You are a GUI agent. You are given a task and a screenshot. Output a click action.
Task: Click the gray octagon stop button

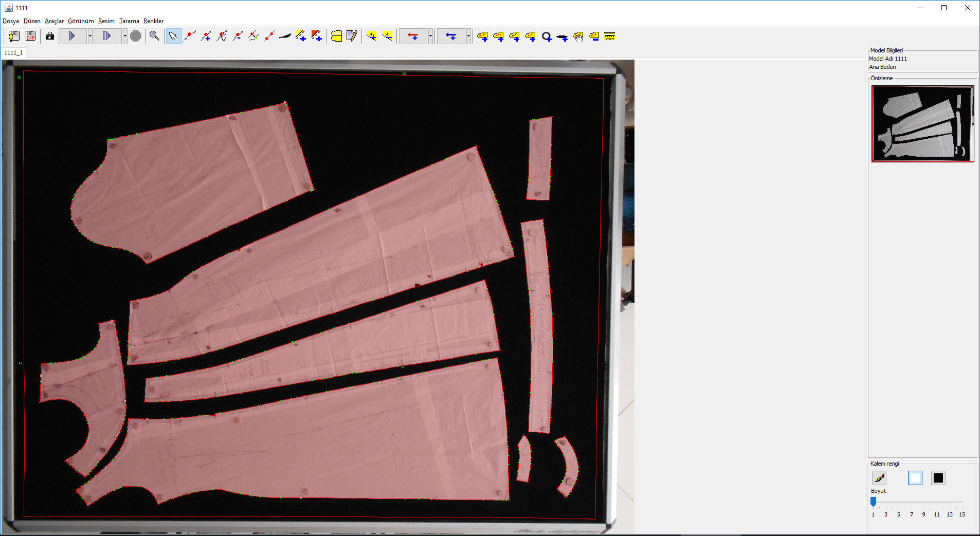[x=136, y=36]
